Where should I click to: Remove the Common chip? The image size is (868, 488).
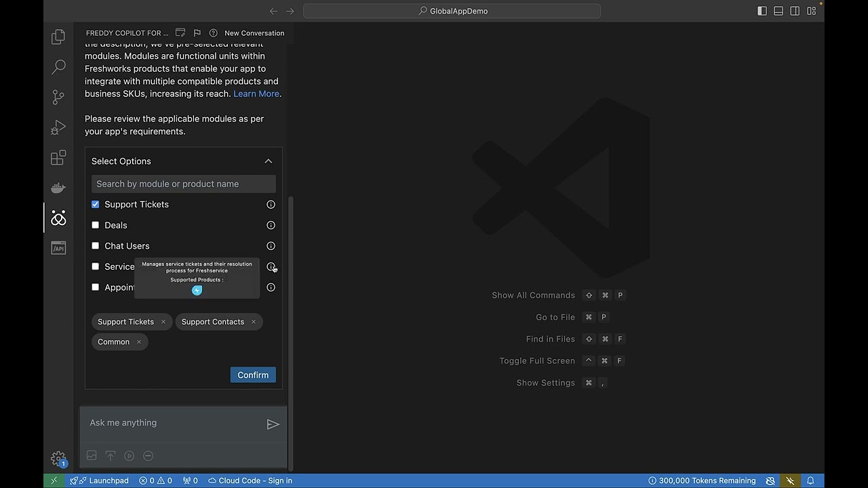tap(138, 342)
